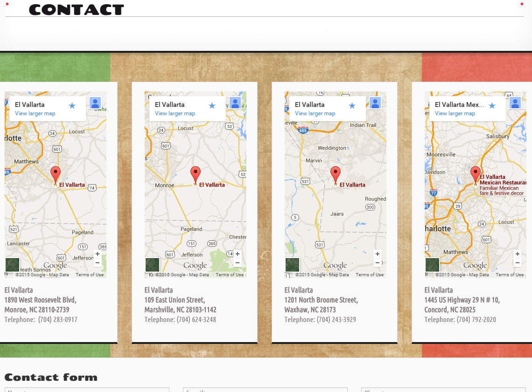Open View larger map for Marshville location
532x392 pixels.
point(175,113)
